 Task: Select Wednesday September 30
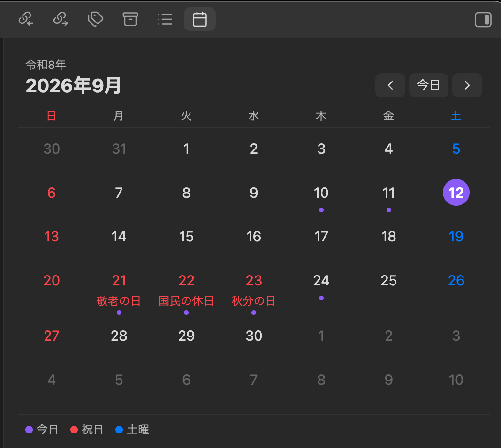(x=254, y=336)
